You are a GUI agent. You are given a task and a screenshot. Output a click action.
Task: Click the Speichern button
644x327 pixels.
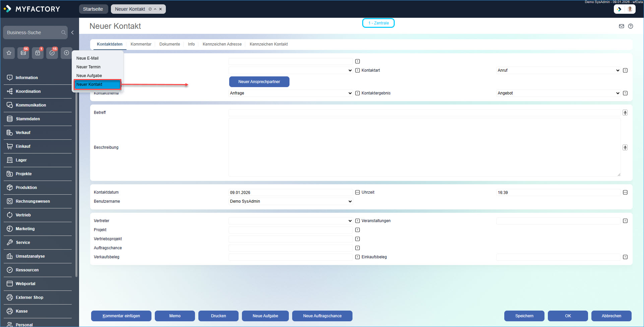pyautogui.click(x=524, y=316)
